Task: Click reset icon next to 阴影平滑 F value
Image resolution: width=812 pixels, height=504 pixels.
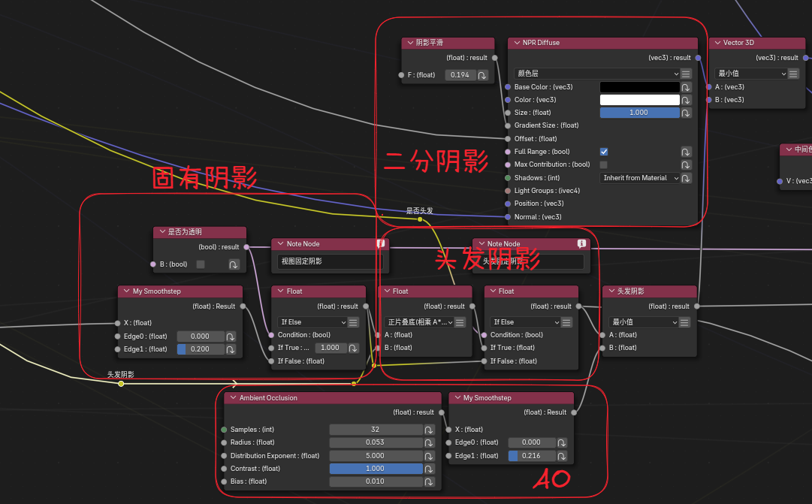Action: [482, 75]
